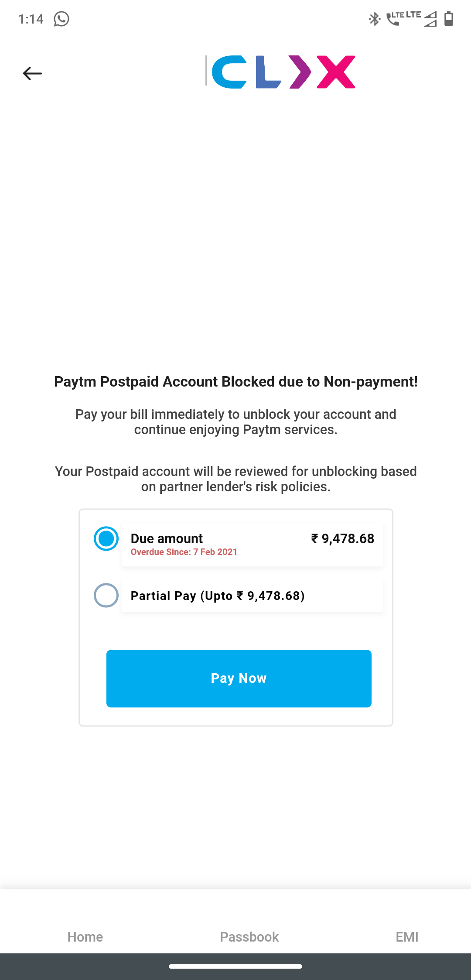Tap the battery status icon

click(449, 19)
